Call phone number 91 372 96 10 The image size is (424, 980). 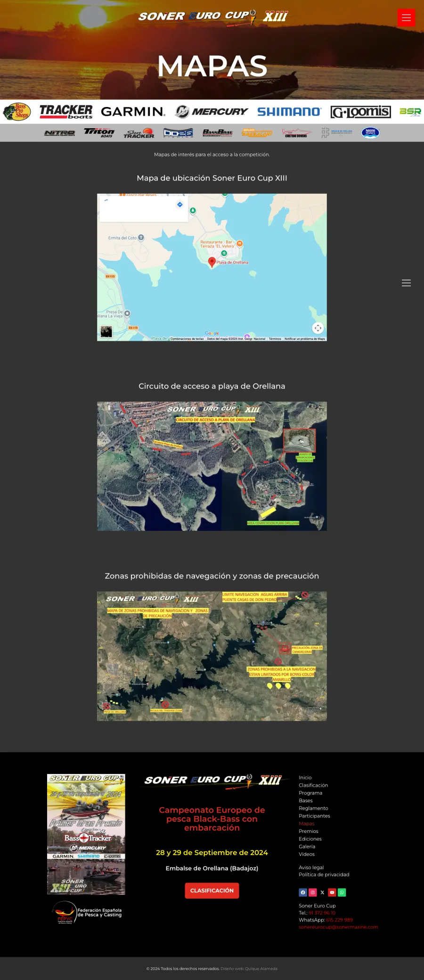pos(322,913)
